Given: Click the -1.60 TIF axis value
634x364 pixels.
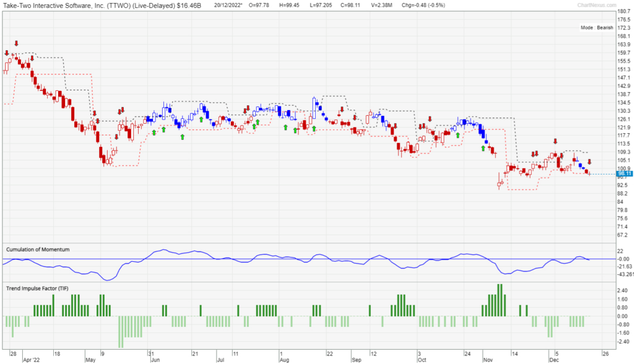Looking at the screenshot, I should (623, 333).
